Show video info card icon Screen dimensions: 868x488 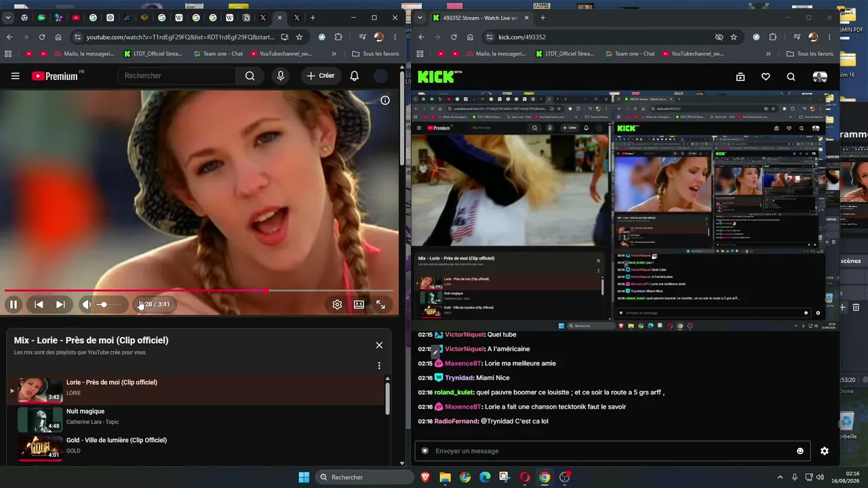pyautogui.click(x=385, y=100)
